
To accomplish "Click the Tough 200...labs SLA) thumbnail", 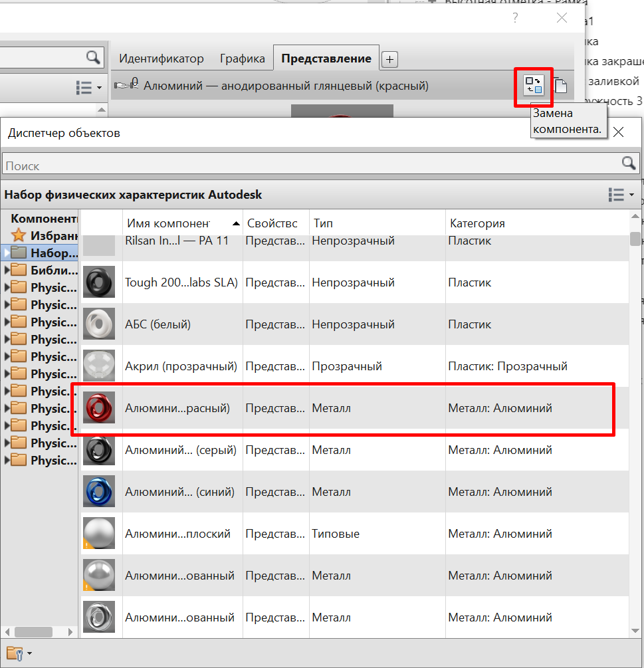I will 99,282.
